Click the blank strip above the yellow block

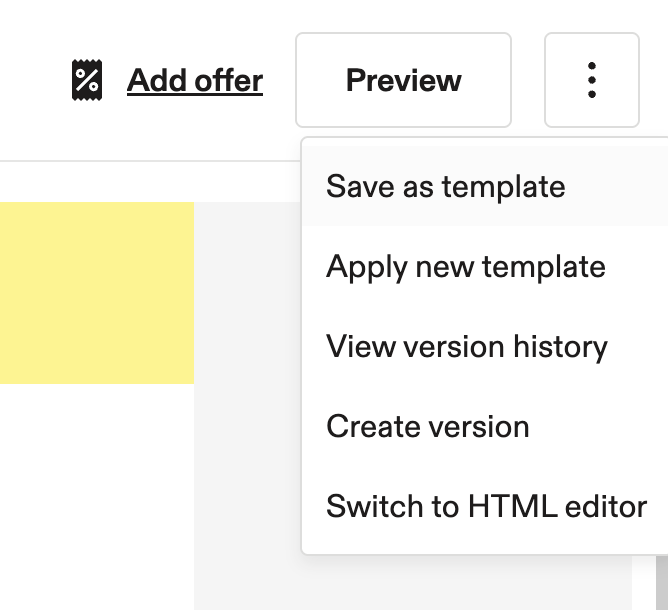149,182
